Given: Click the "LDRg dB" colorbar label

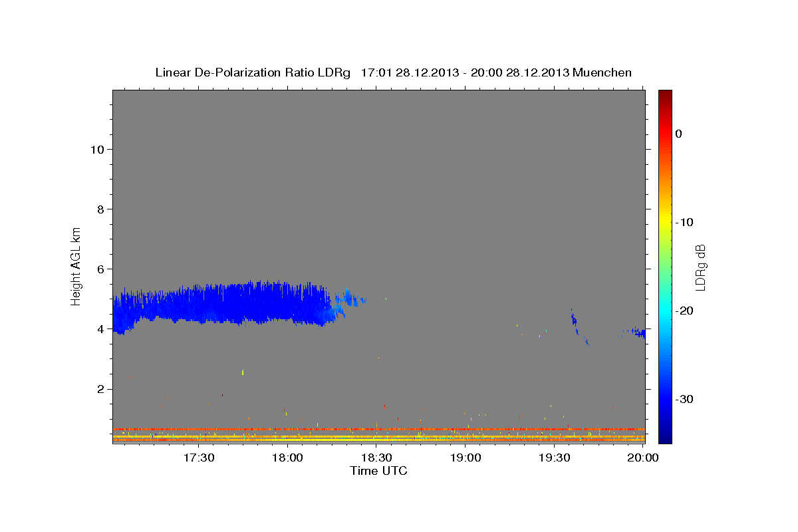Looking at the screenshot, I should click(x=700, y=267).
